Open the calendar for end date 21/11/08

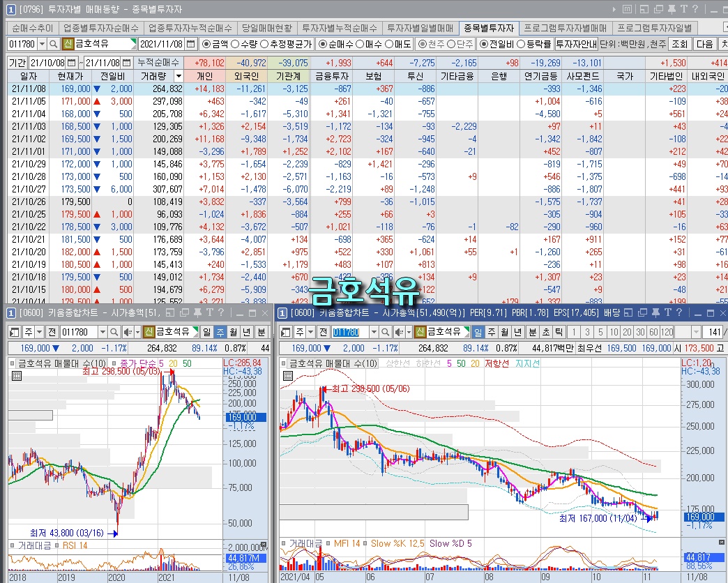127,63
